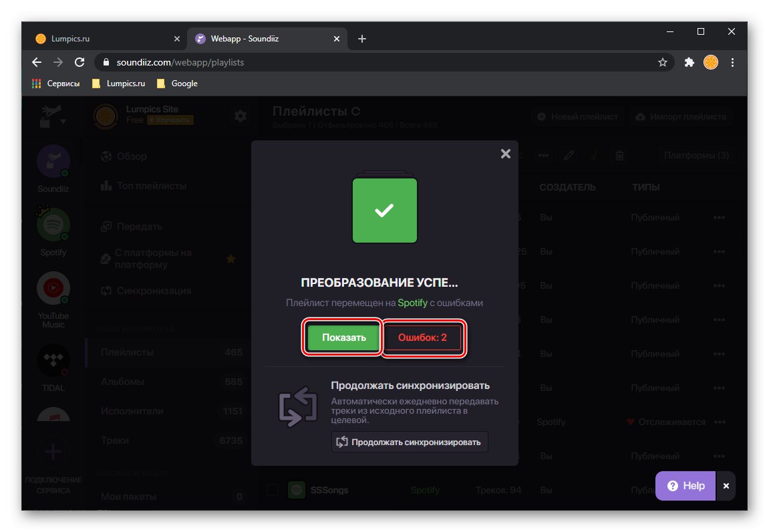The height and width of the screenshot is (532, 769).
Task: Click Импорт плейлиста button
Action: 681,116
